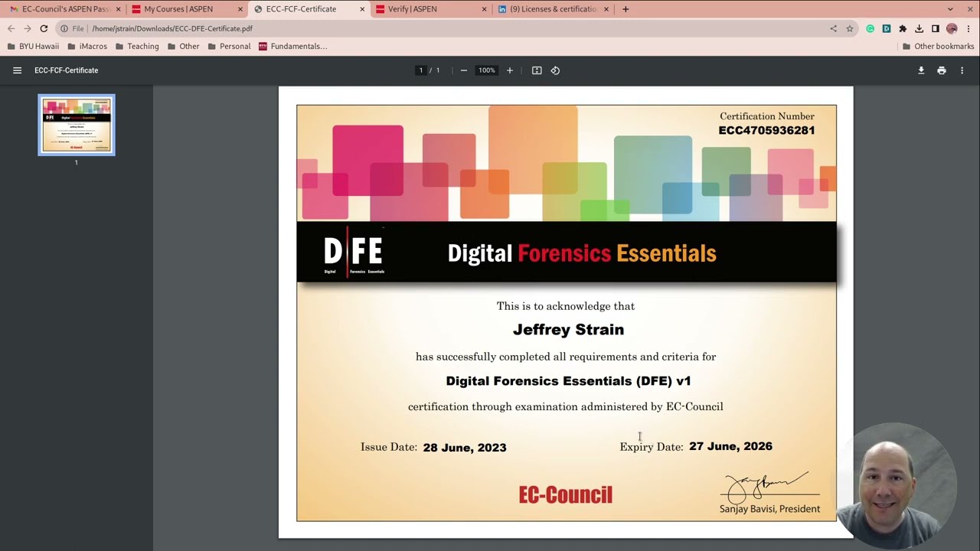Click the certification number ECC4705936281
The height and width of the screenshot is (551, 980).
point(766,130)
